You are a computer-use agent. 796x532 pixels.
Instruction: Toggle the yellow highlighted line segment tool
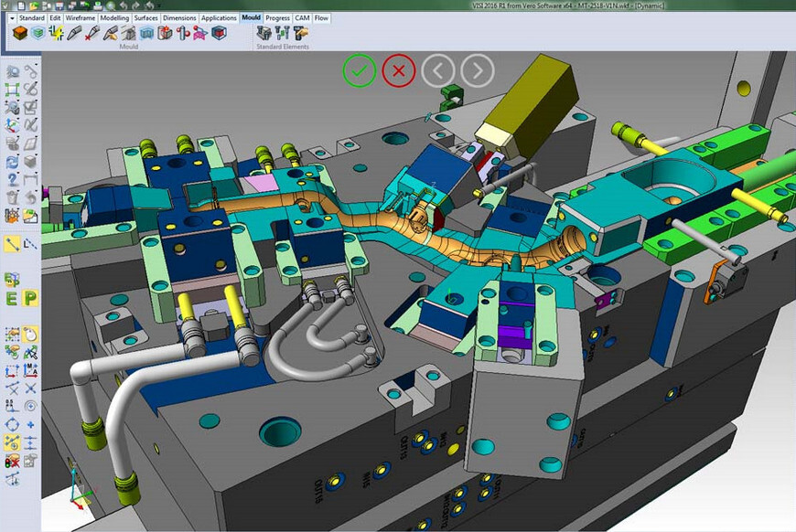point(12,244)
